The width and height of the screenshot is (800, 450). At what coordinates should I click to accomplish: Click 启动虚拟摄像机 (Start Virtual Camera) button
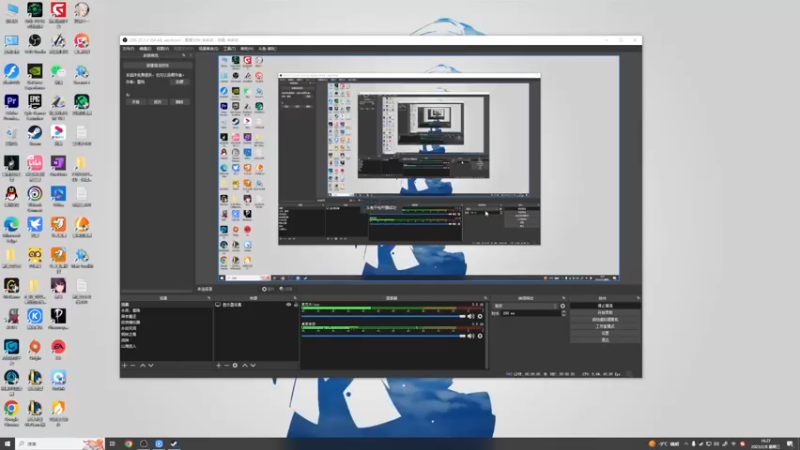(605, 319)
